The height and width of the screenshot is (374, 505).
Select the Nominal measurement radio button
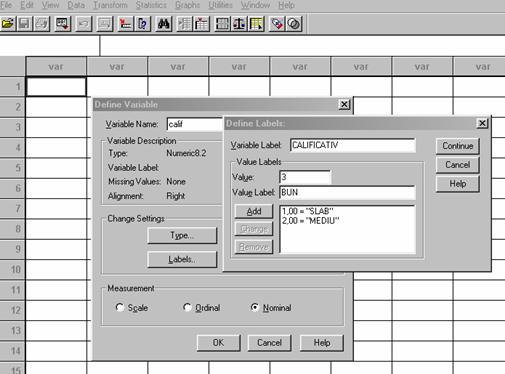pyautogui.click(x=254, y=307)
